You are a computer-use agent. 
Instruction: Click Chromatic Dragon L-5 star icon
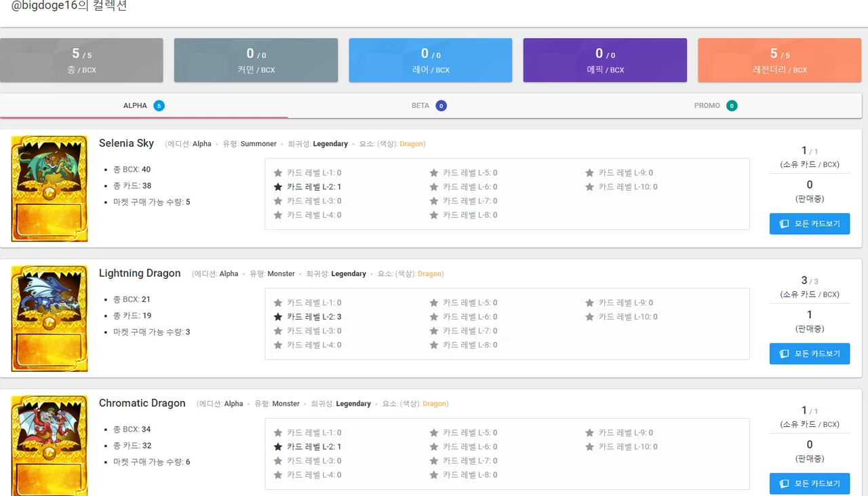[x=434, y=432]
